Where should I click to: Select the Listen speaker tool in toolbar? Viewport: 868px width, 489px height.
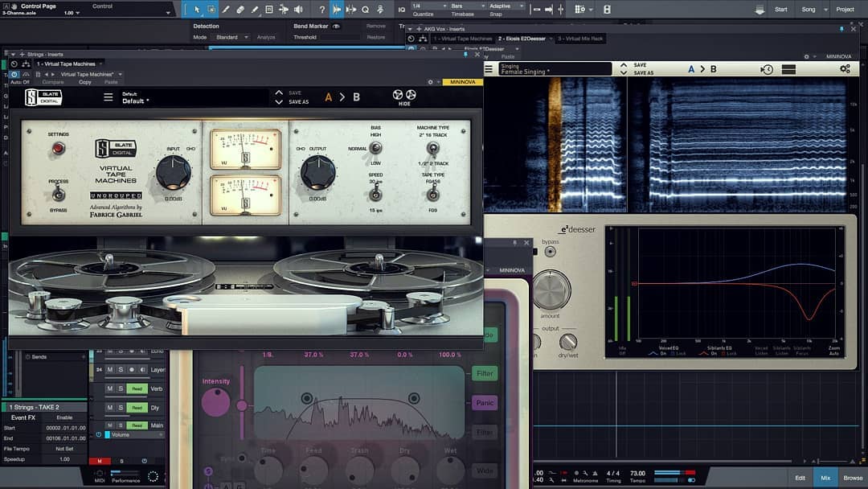[x=298, y=10]
